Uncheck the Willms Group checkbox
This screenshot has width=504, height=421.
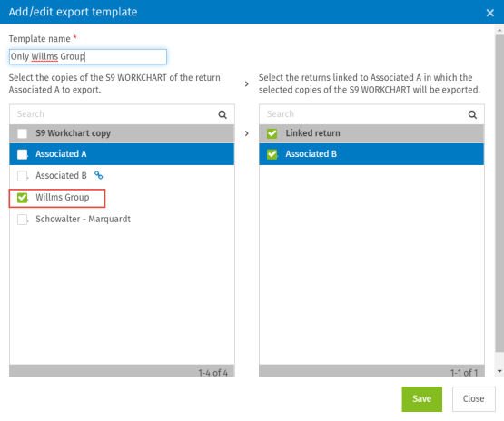click(x=22, y=198)
